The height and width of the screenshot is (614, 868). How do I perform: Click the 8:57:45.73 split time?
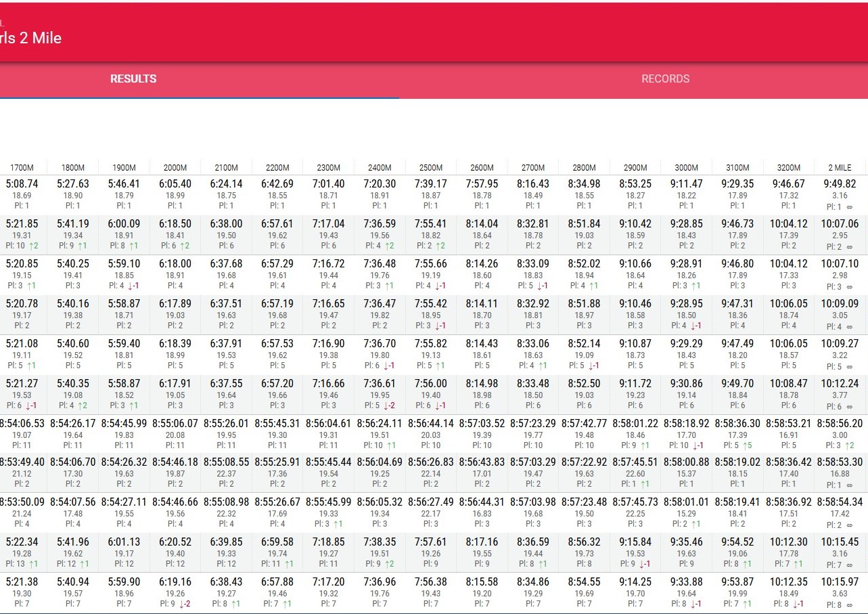pyautogui.click(x=635, y=503)
